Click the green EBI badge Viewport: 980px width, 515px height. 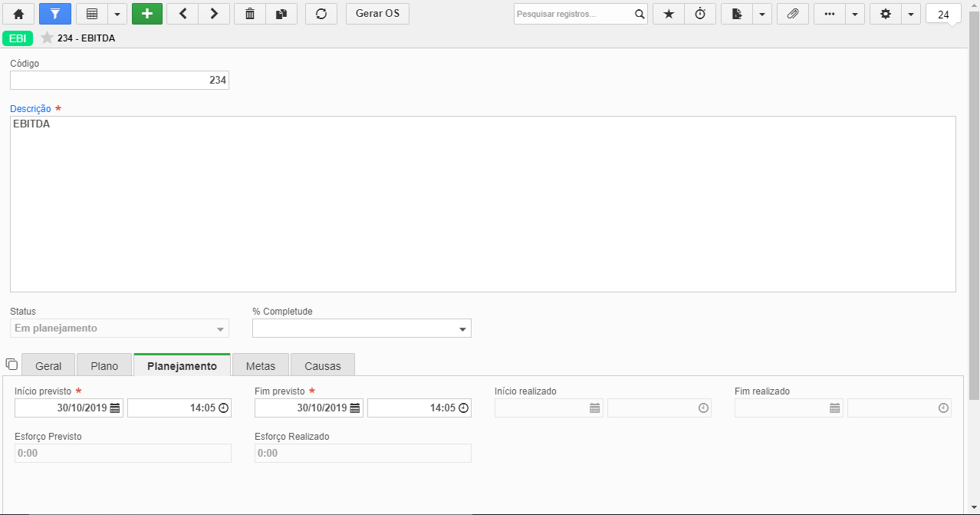(18, 38)
